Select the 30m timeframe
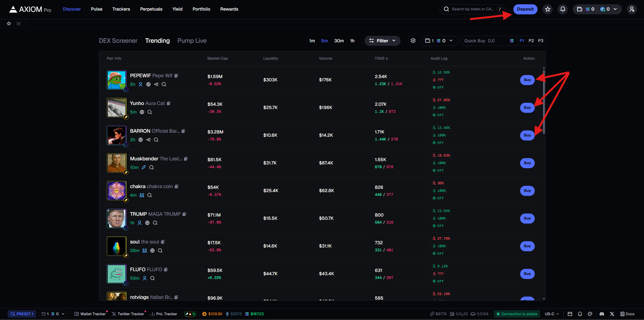Screen dimensions: 644x320 pos(339,41)
